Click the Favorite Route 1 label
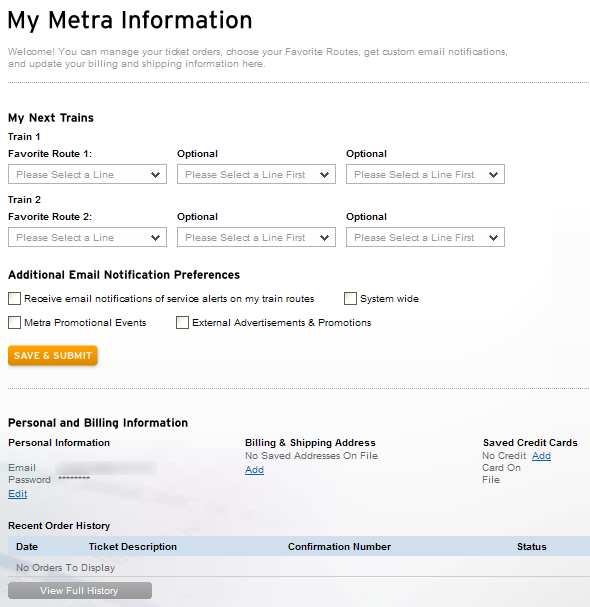Image resolution: width=590 pixels, height=607 pixels. point(50,154)
